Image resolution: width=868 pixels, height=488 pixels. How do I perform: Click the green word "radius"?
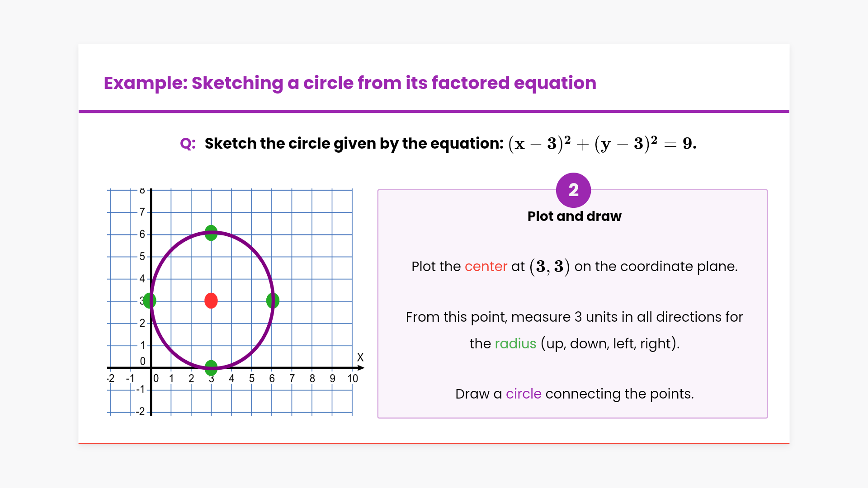point(515,344)
